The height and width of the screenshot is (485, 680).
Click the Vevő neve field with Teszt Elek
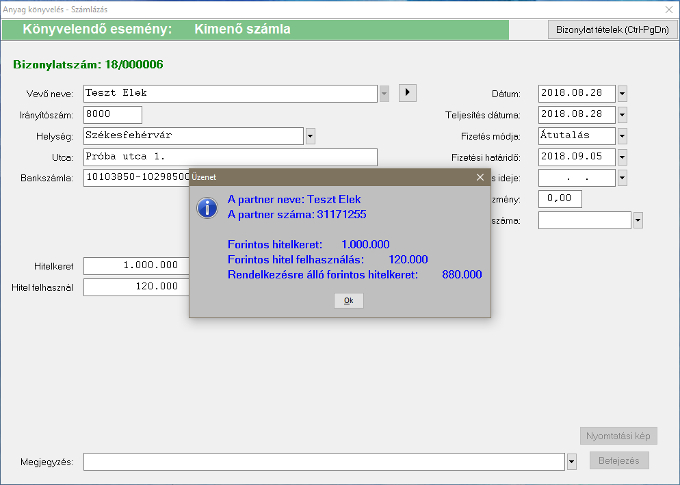tap(230, 93)
